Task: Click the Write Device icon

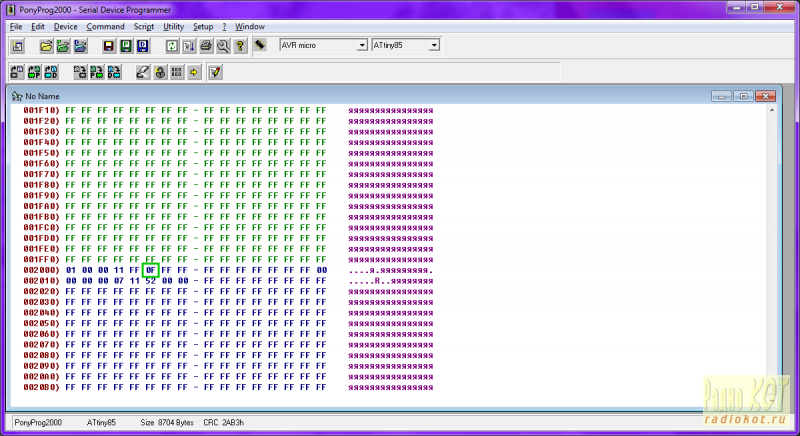Action: (81, 72)
